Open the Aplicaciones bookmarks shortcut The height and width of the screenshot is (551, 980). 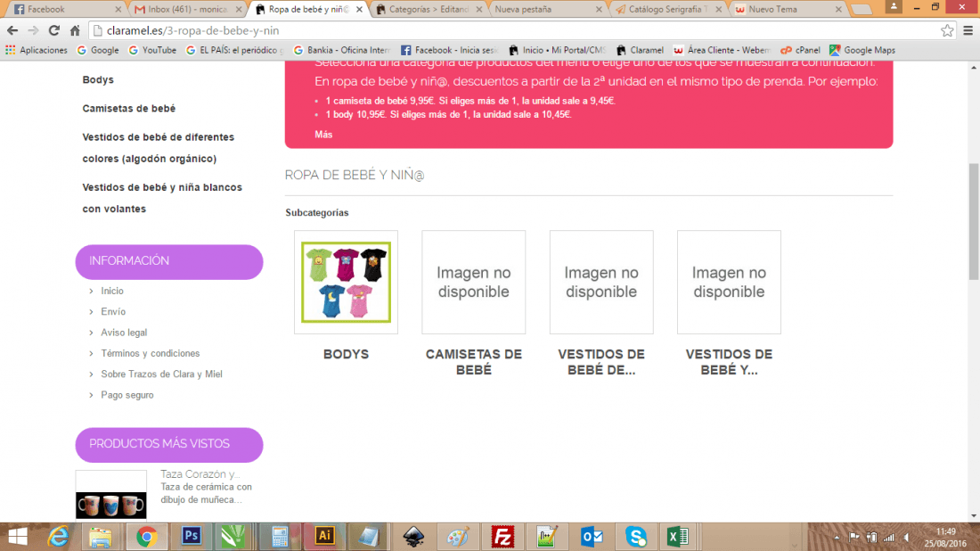click(37, 50)
